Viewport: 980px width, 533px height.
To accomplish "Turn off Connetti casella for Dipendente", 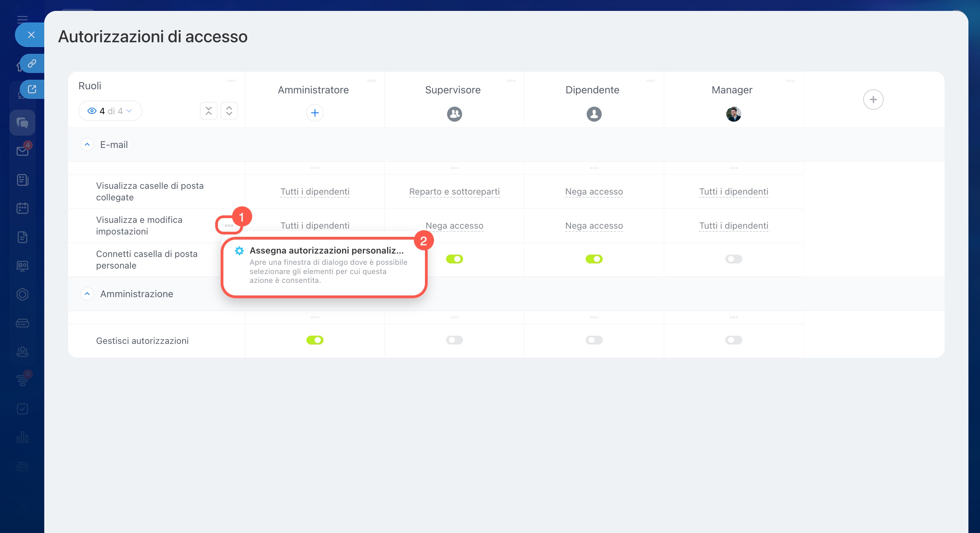I will (594, 259).
